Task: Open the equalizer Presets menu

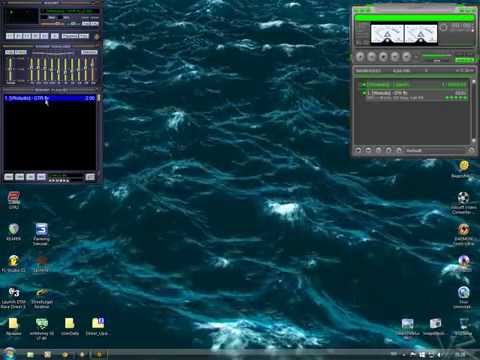Action: pyautogui.click(x=89, y=52)
